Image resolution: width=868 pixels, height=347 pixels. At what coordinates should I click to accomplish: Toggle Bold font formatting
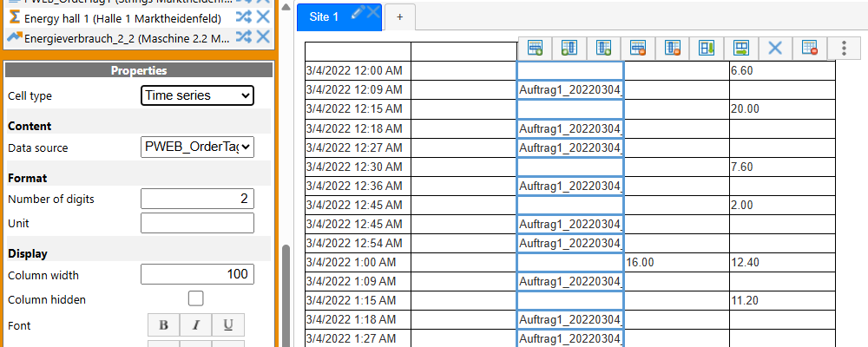click(163, 326)
